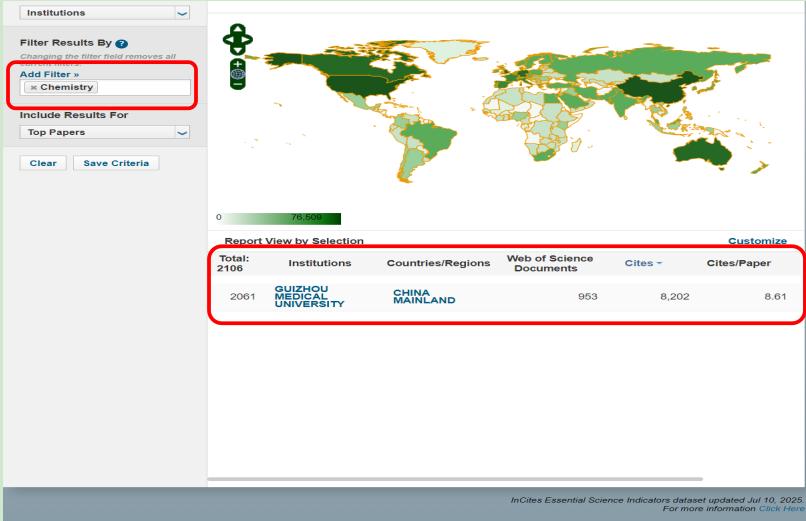This screenshot has width=806, height=521.
Task: Click the horizontal scrollbar under the table
Action: point(455,479)
